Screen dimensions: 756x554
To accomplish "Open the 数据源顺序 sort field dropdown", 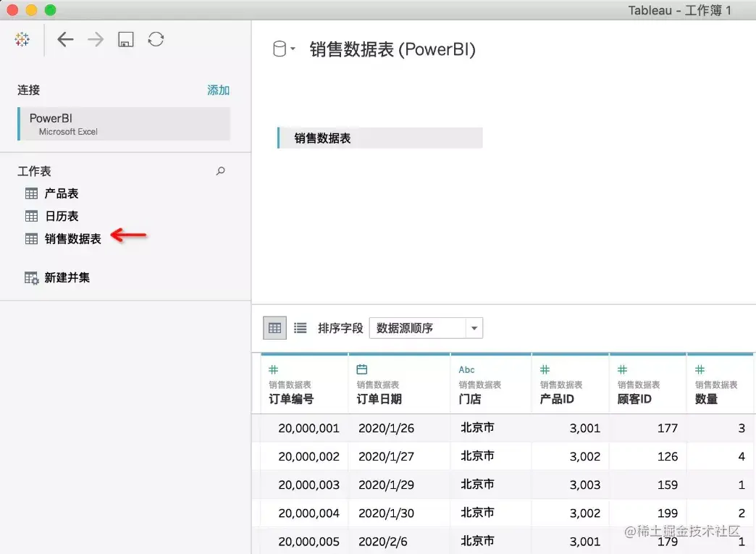I will click(x=426, y=328).
